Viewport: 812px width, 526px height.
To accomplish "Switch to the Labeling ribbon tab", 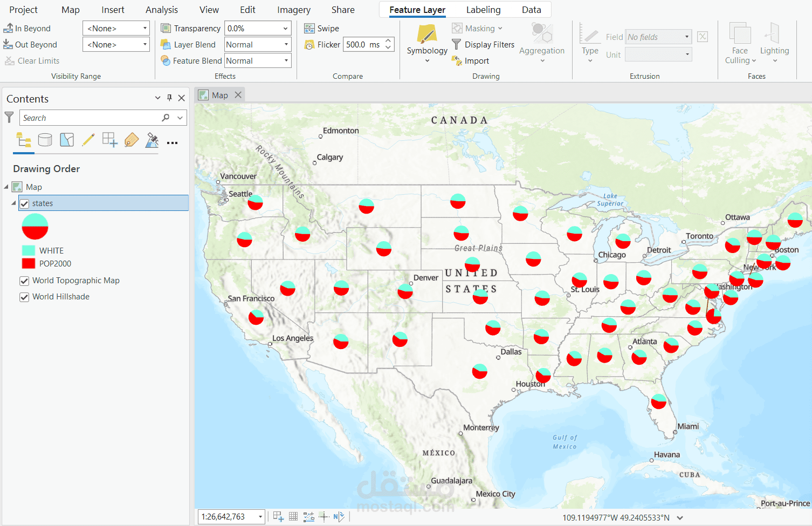I will pyautogui.click(x=483, y=10).
